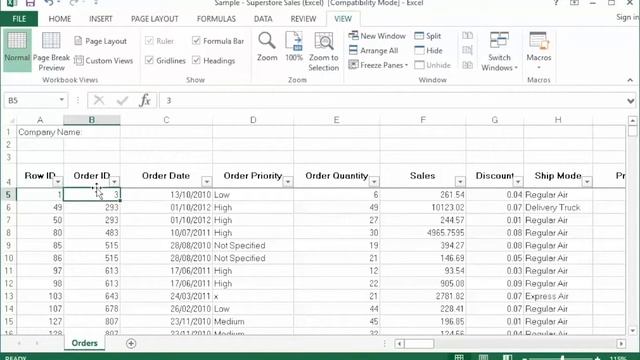Viewport: 640px width, 360px height.
Task: Click the zoom slider in status bar
Action: click(x=562, y=358)
